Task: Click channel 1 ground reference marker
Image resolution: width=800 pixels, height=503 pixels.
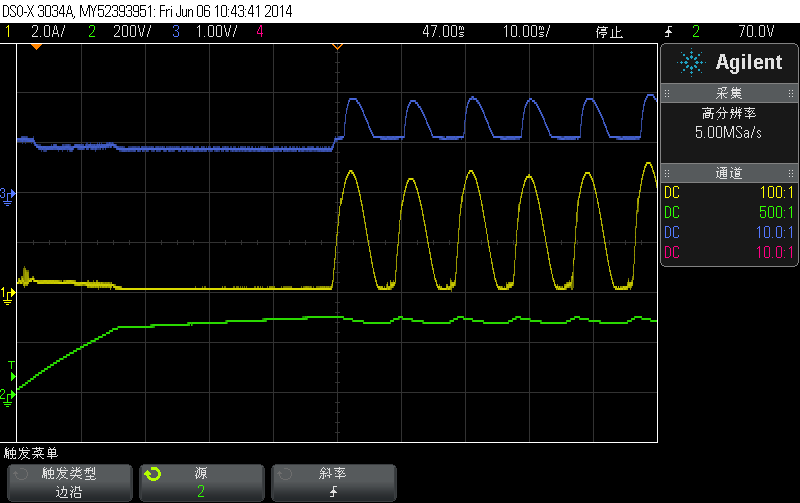Action: tap(7, 296)
